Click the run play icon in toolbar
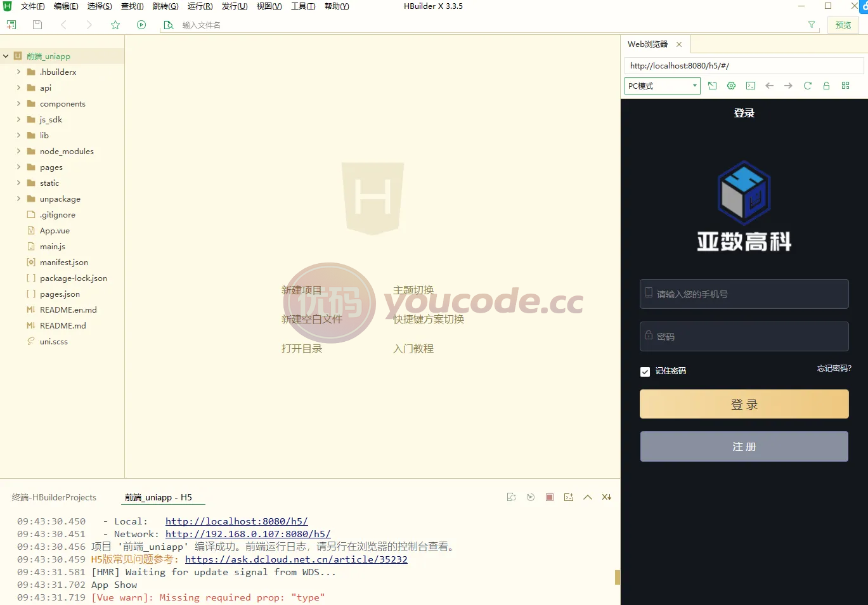 point(141,25)
